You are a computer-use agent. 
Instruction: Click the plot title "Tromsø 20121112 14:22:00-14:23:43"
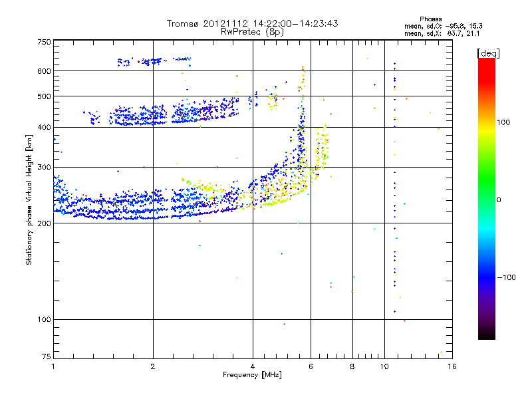pos(252,23)
